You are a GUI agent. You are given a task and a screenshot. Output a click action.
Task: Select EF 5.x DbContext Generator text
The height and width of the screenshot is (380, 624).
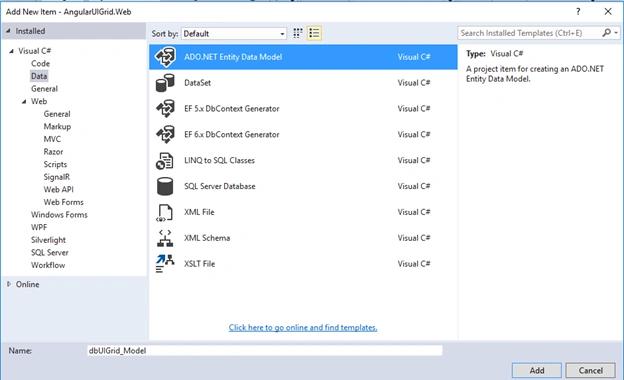click(x=232, y=109)
